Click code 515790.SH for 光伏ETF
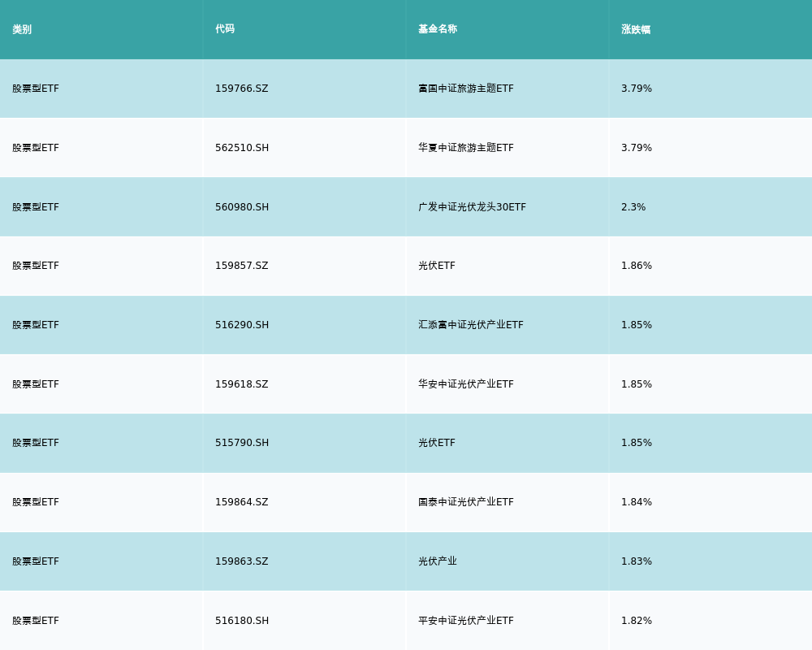This screenshot has height=650, width=812. [241, 443]
